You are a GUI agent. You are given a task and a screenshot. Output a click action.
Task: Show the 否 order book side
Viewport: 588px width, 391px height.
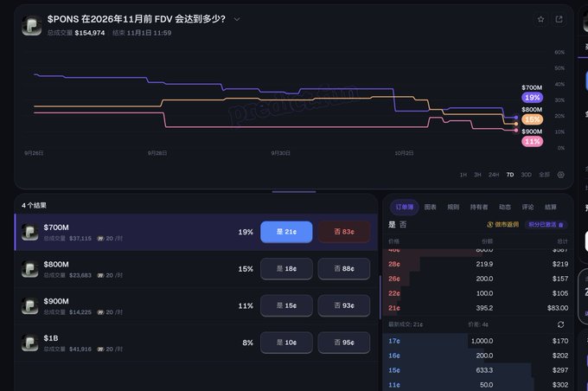403,224
